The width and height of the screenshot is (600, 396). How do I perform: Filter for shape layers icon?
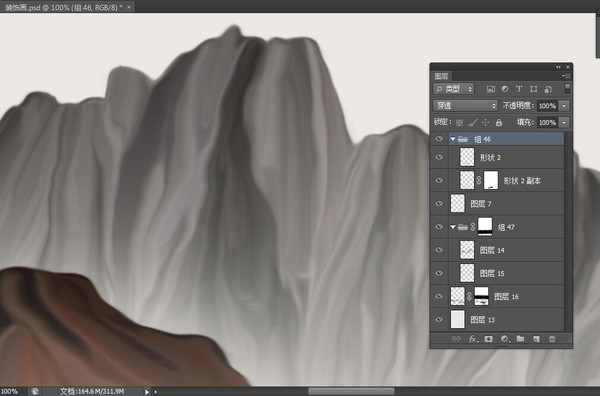point(533,89)
